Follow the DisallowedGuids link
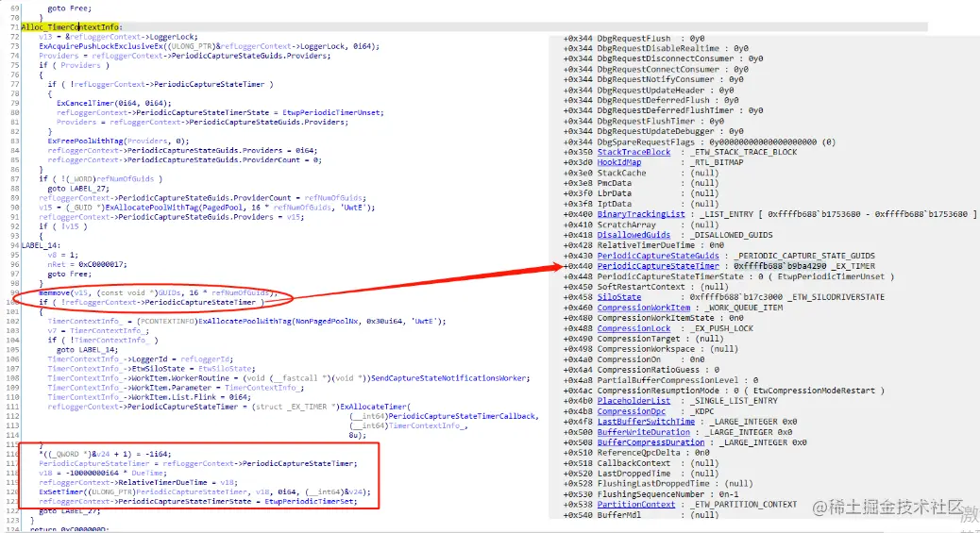980x533 pixels. [634, 235]
